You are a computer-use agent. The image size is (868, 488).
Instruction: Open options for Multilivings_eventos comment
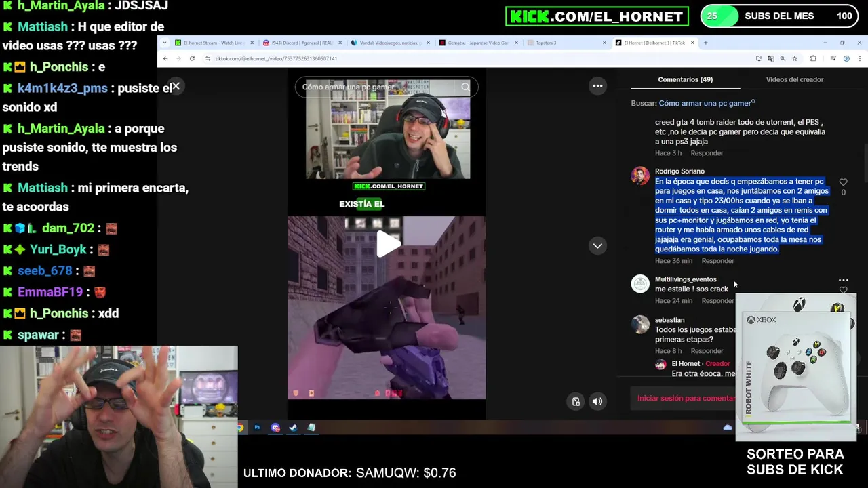pos(843,280)
